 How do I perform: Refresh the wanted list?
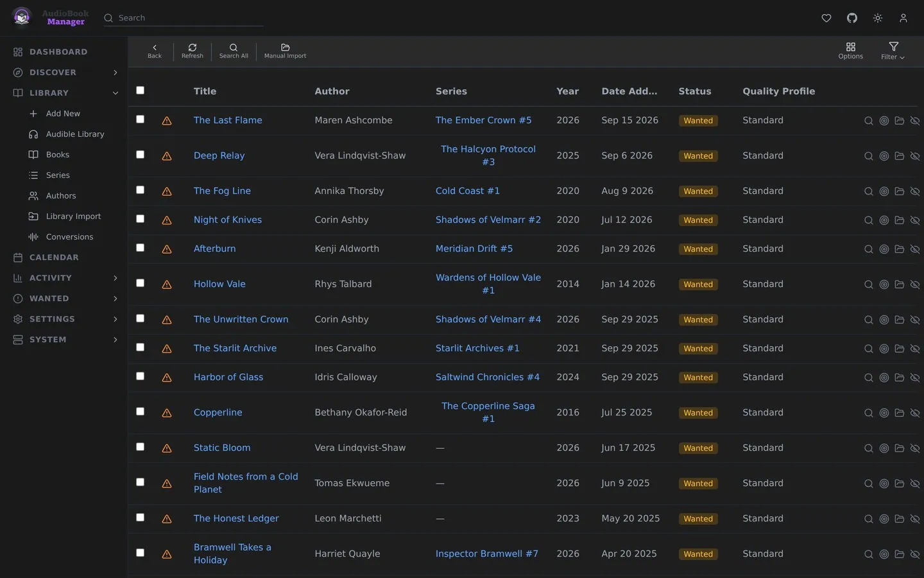click(x=193, y=51)
